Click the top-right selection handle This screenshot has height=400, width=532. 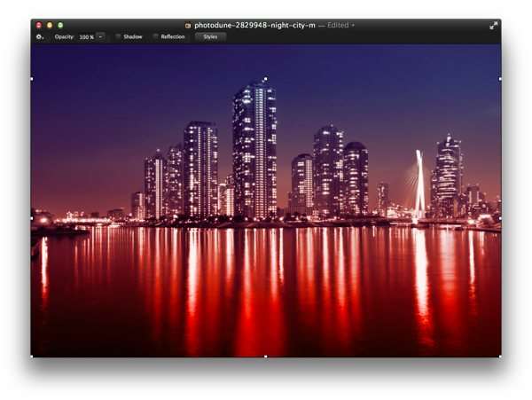(500, 79)
